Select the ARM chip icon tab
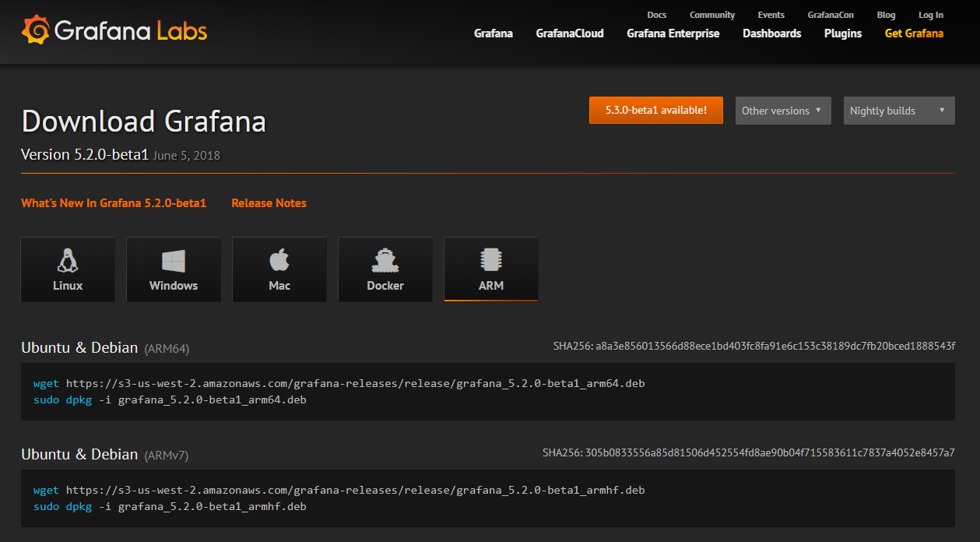 click(x=491, y=269)
